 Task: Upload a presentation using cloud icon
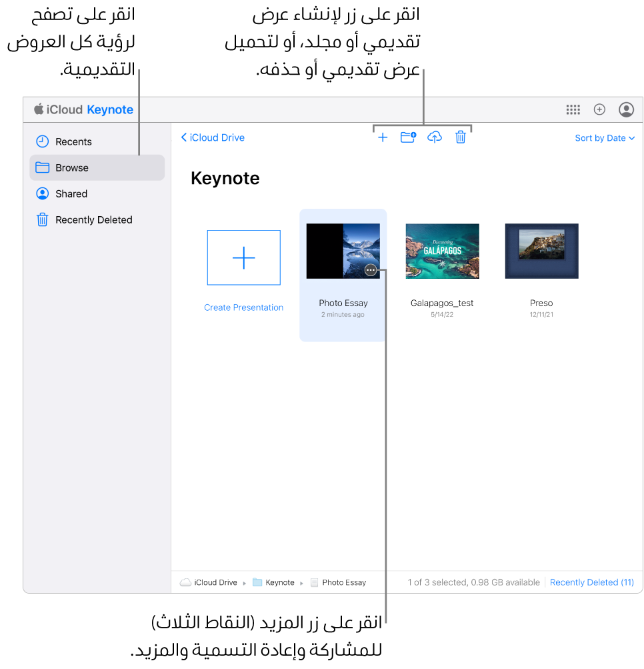point(434,137)
